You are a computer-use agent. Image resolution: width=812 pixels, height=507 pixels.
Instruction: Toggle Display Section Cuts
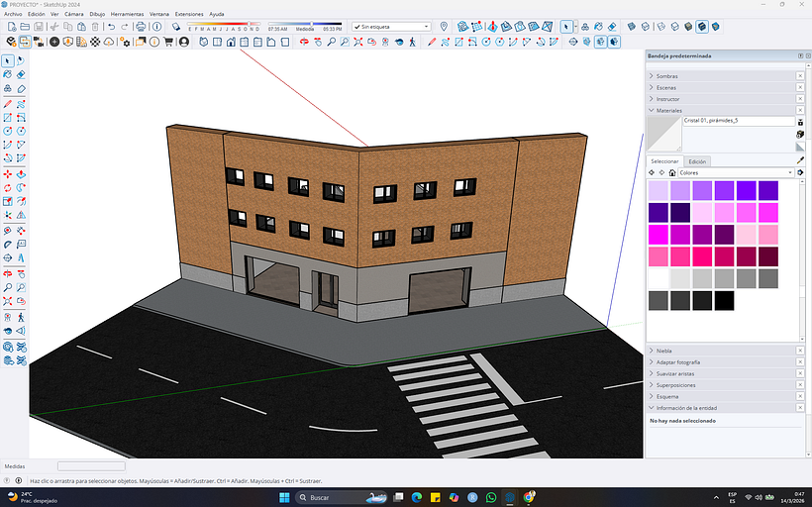[x=600, y=42]
